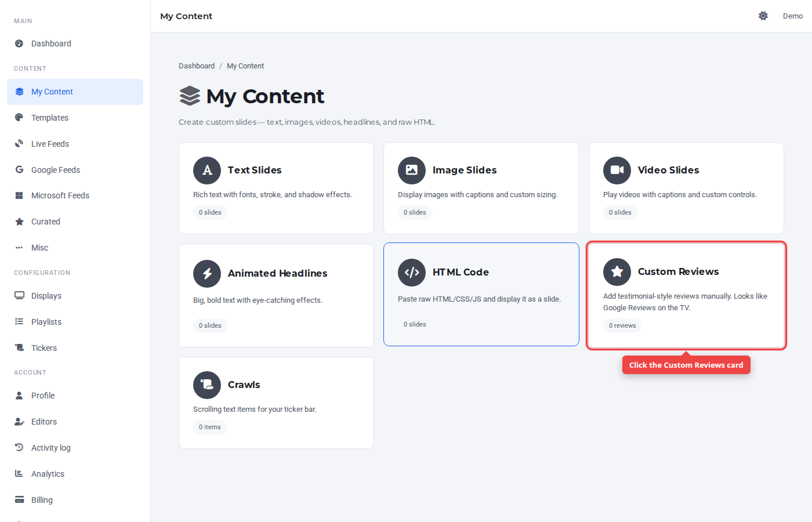Click the Dashboard gauge icon in sidebar
The height and width of the screenshot is (522, 812).
click(19, 43)
